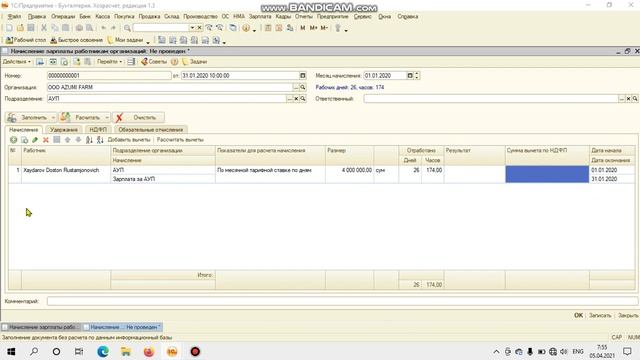Click the highlighted Сумма вычета по НДФЛ cell
Image resolution: width=640 pixels, height=360 pixels.
click(x=547, y=174)
